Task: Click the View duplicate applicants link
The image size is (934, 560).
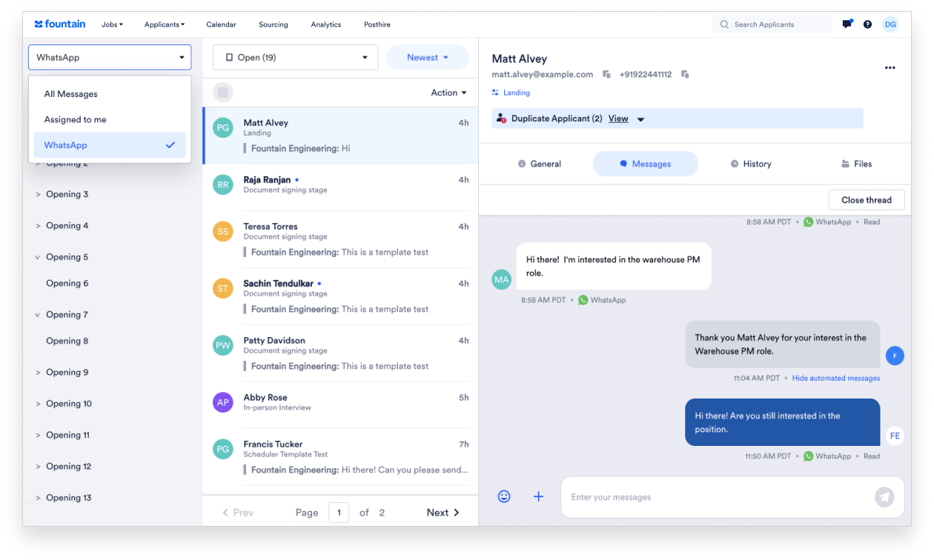Action: 618,119
